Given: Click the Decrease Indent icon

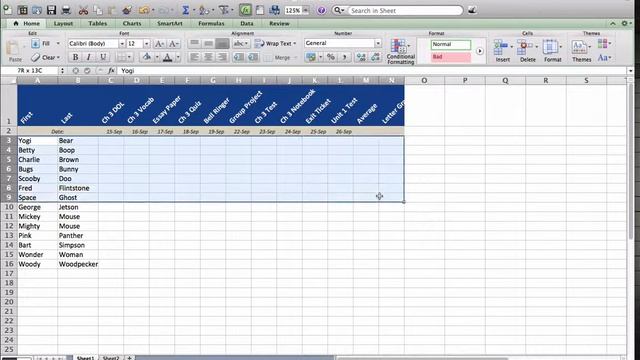Looking at the screenshot, I should pyautogui.click(x=239, y=57).
